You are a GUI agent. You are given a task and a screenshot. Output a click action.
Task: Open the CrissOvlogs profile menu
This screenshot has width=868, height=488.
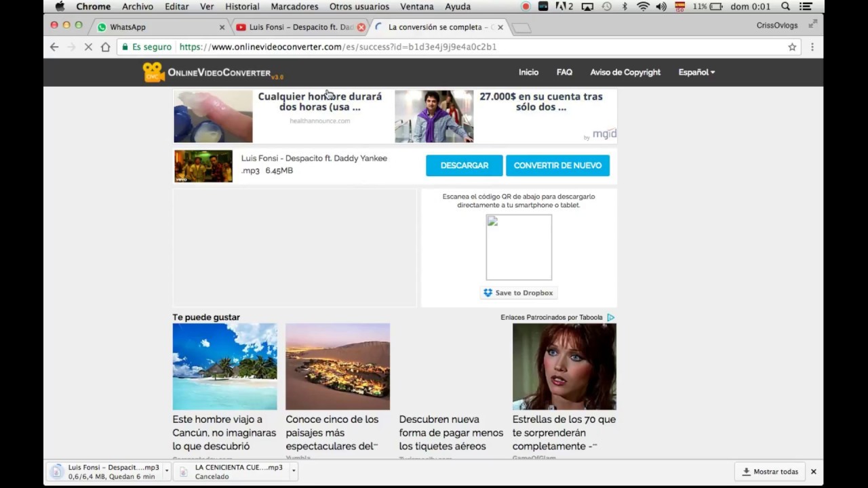coord(777,25)
